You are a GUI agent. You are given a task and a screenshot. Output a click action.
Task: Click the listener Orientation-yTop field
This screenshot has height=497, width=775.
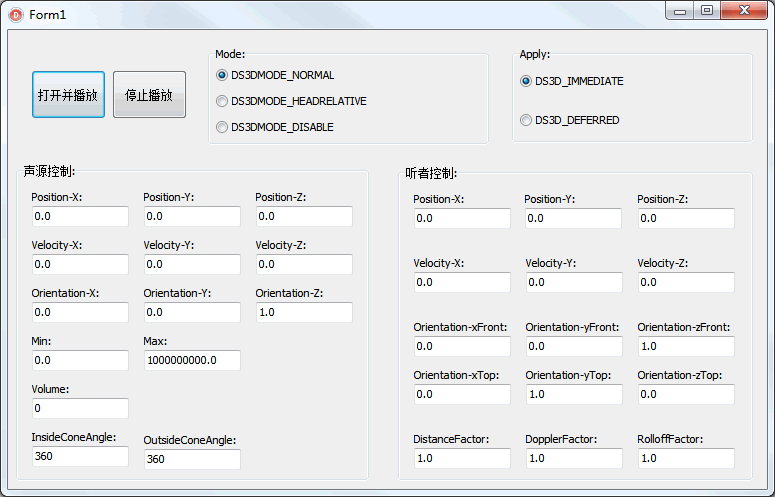click(x=574, y=394)
